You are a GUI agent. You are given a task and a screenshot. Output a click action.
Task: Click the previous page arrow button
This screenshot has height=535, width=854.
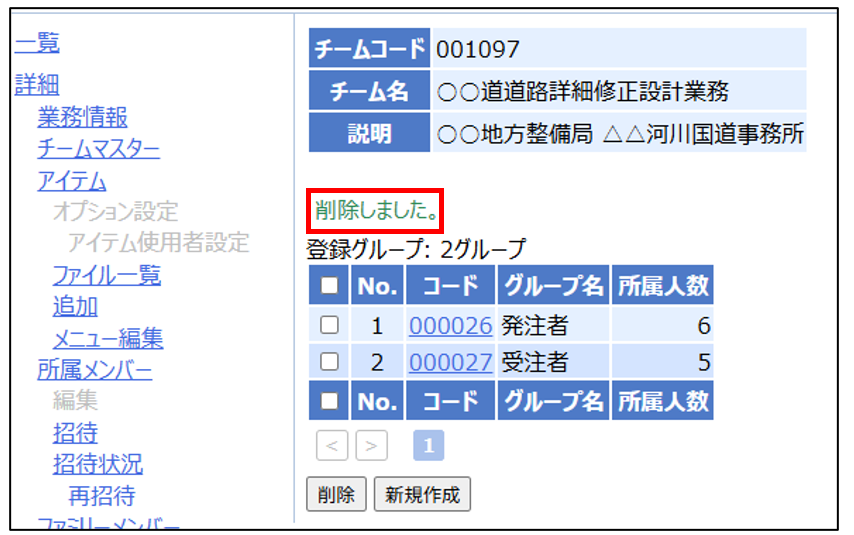coord(332,447)
